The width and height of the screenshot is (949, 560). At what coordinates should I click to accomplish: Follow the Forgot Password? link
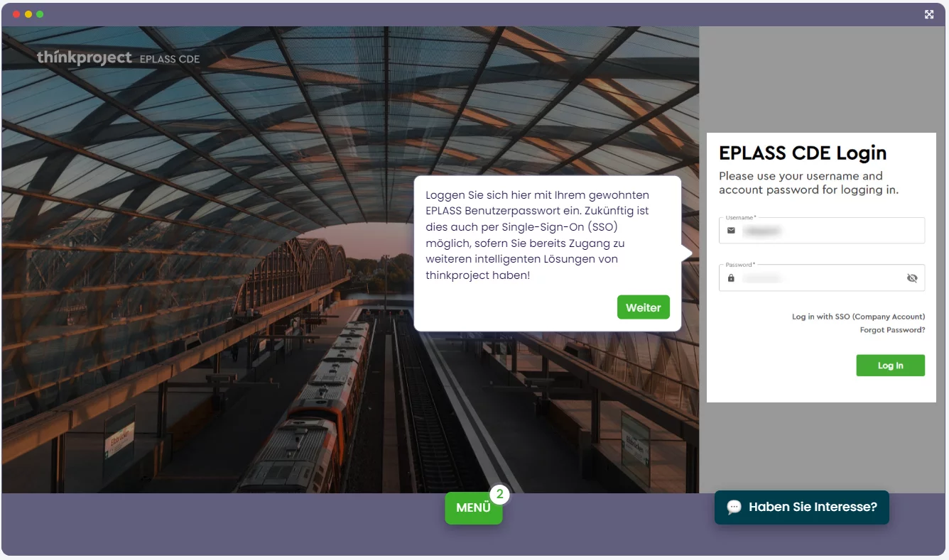click(892, 330)
